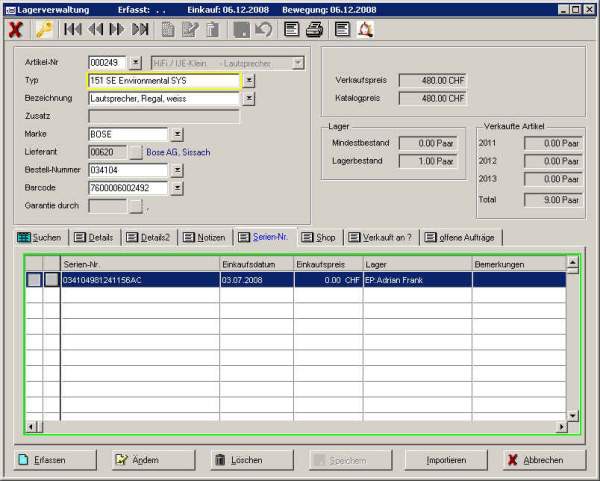This screenshot has width=600, height=481.
Task: Click into the Bezeichnung text field
Action: coord(163,99)
